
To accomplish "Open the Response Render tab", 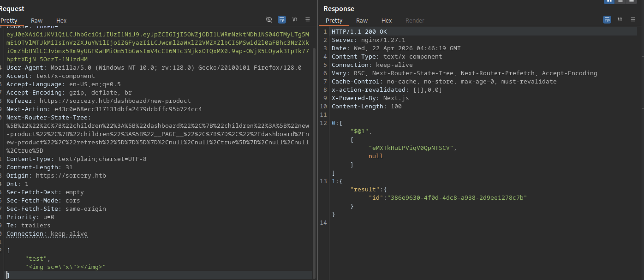I will click(x=415, y=21).
